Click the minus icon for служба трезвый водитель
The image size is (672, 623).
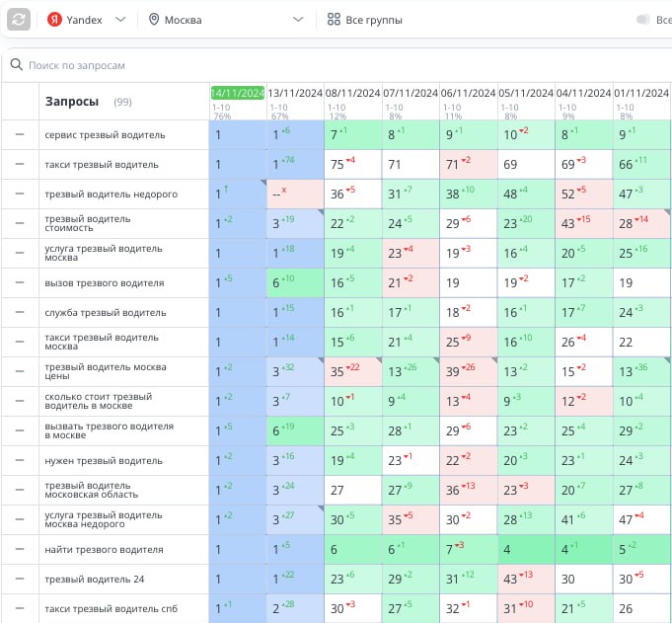pyautogui.click(x=20, y=312)
